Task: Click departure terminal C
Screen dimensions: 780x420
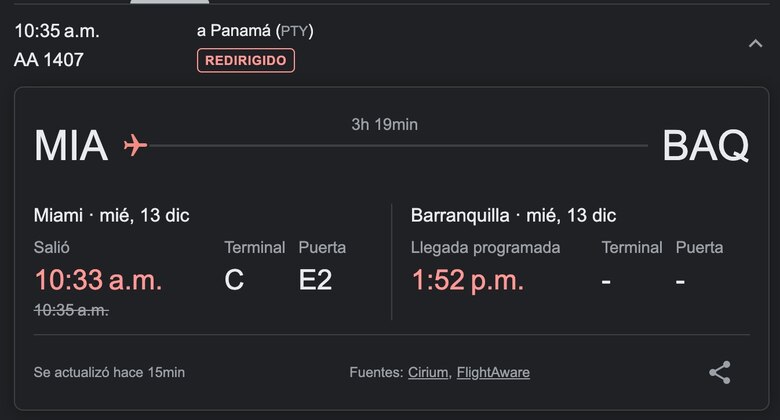Action: 234,280
